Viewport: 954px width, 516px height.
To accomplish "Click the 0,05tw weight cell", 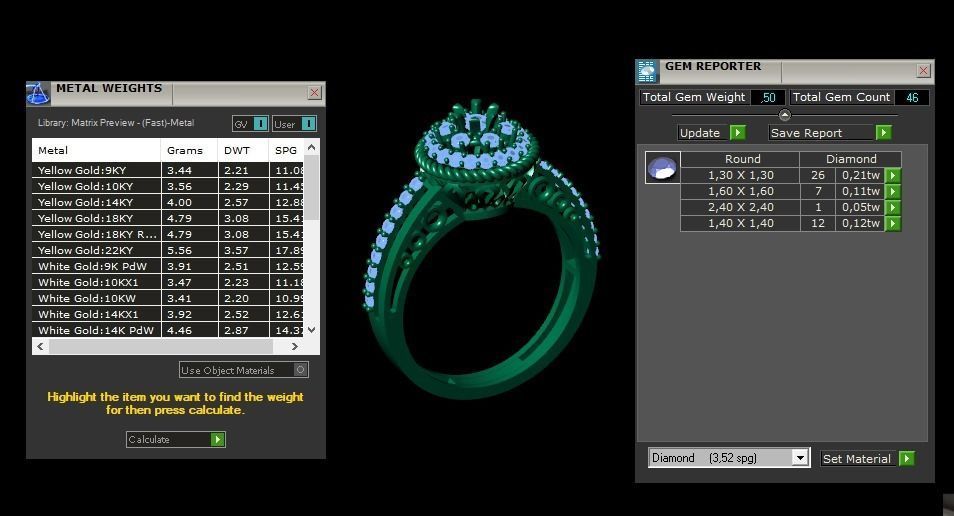I will click(860, 207).
